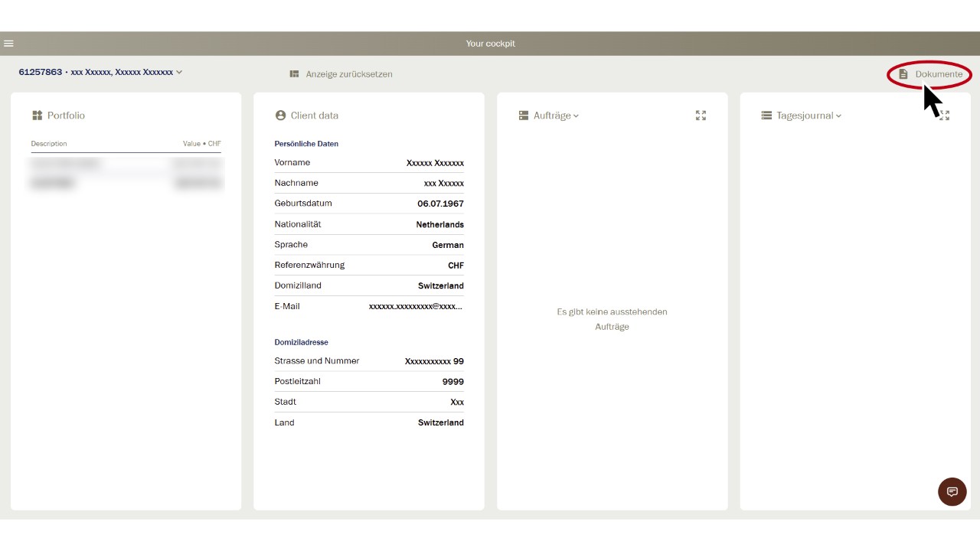Viewport: 980px width, 551px height.
Task: Open the chat support bubble
Action: click(952, 491)
